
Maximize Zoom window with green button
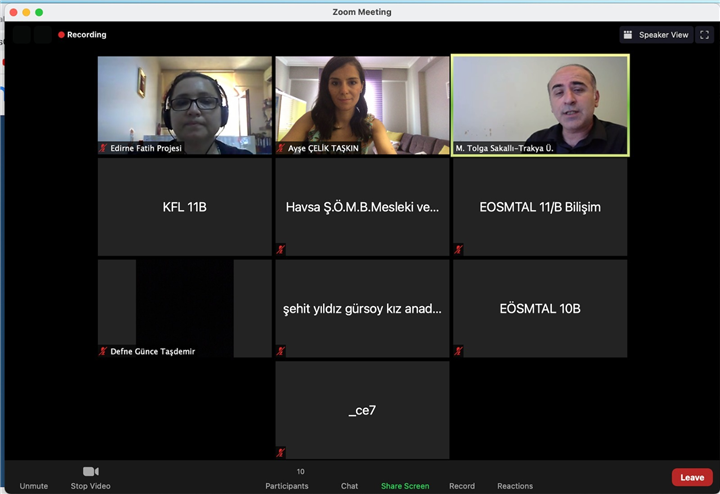tap(39, 12)
